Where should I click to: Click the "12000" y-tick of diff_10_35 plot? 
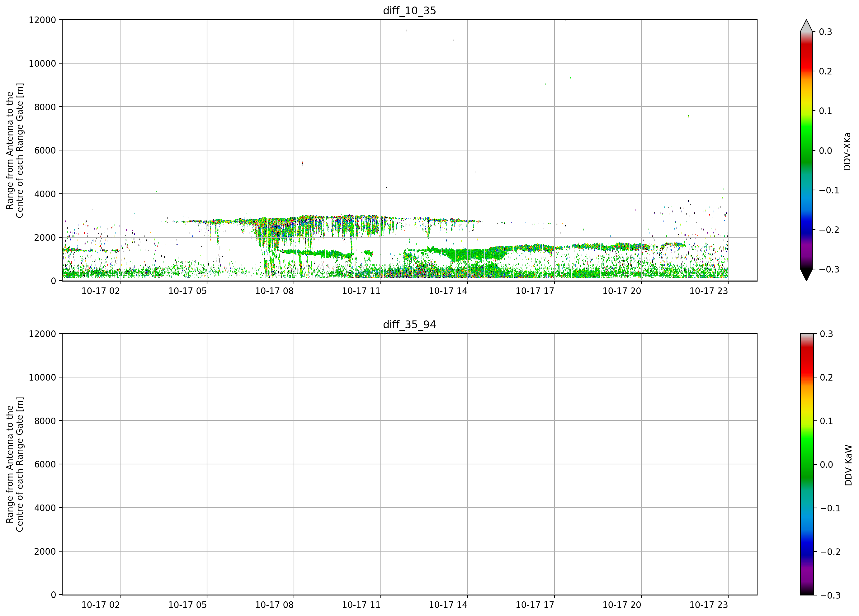coord(42,20)
